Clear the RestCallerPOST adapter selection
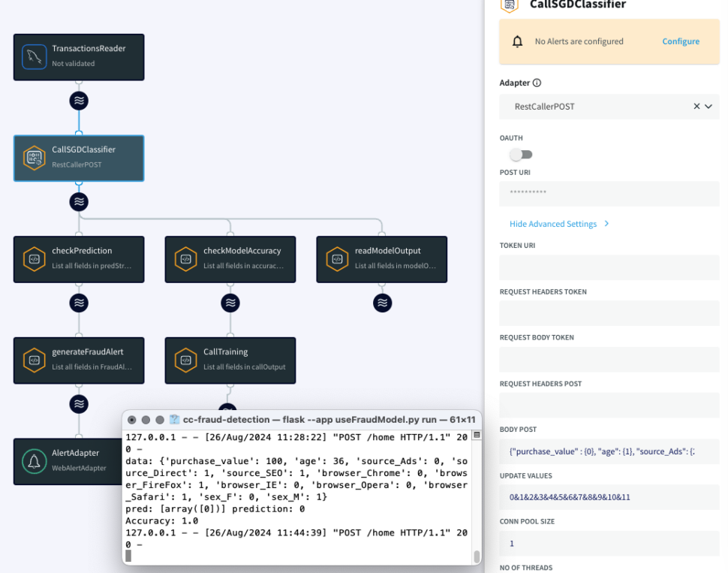 pyautogui.click(x=696, y=107)
